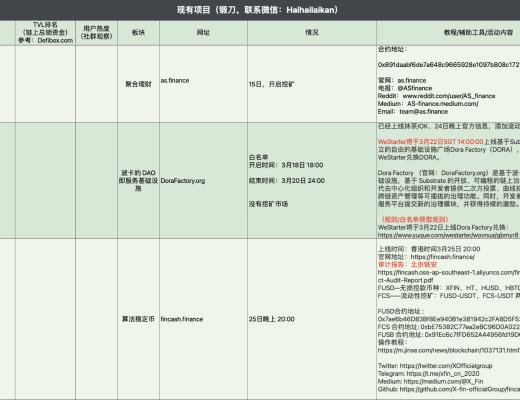The image size is (520, 400).
Task: Select the 算法稳定币 category cell
Action: [x=138, y=319]
